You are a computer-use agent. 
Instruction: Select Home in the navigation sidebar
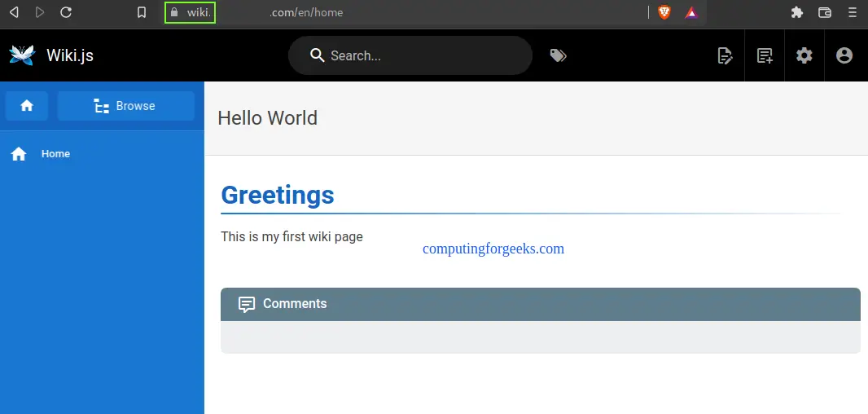pos(55,154)
